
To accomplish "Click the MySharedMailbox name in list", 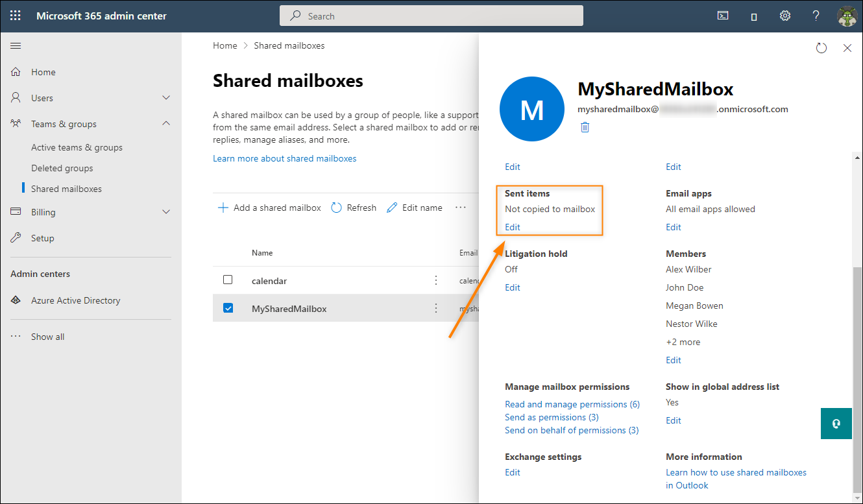I will pyautogui.click(x=289, y=309).
